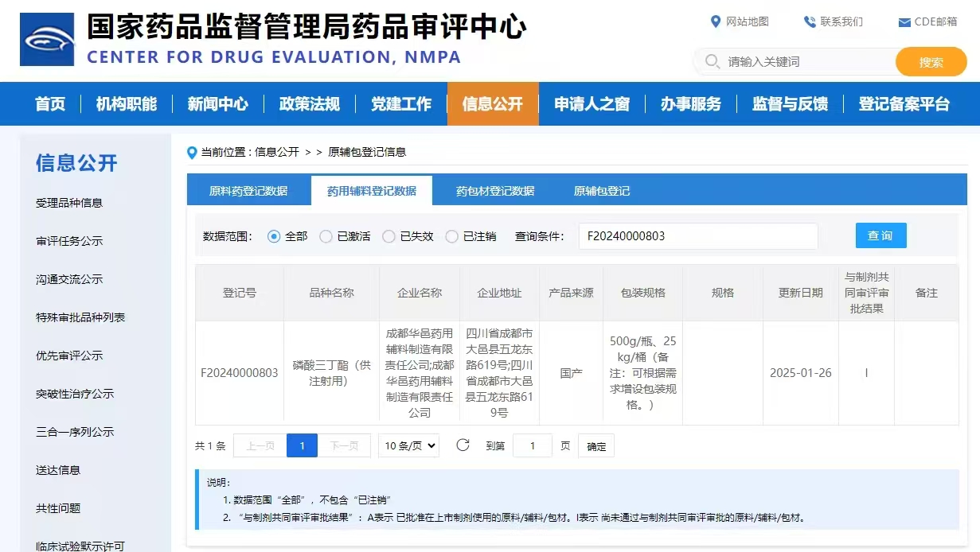The height and width of the screenshot is (552, 980).
Task: Switch to the 原料药登记数据 tab
Action: (248, 191)
